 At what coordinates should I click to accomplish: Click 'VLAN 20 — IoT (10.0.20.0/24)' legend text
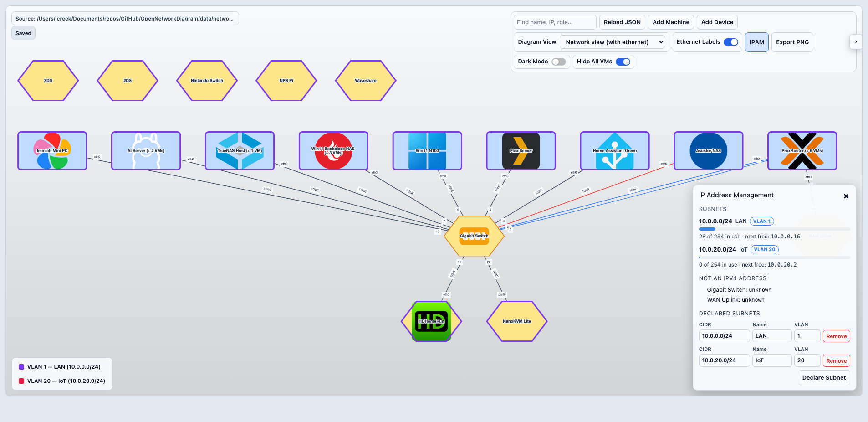pos(66,381)
